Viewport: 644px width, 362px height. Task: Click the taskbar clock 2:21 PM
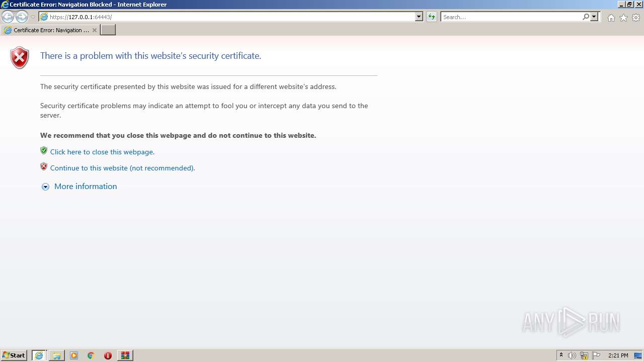click(618, 355)
